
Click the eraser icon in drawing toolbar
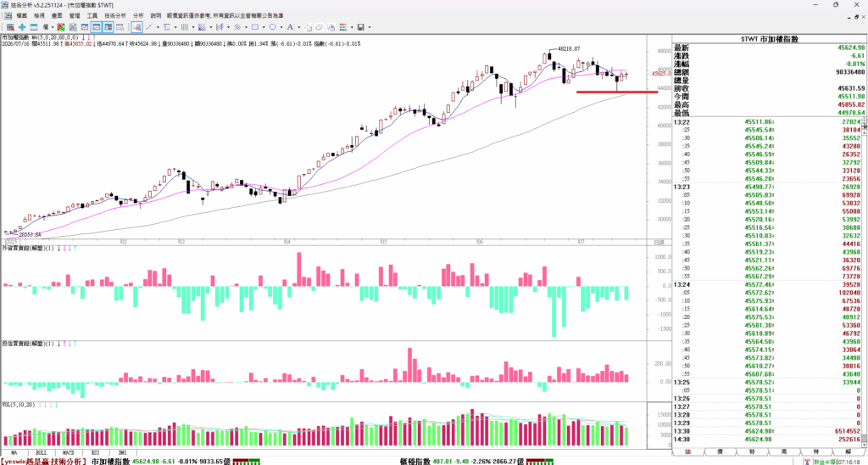tap(320, 26)
